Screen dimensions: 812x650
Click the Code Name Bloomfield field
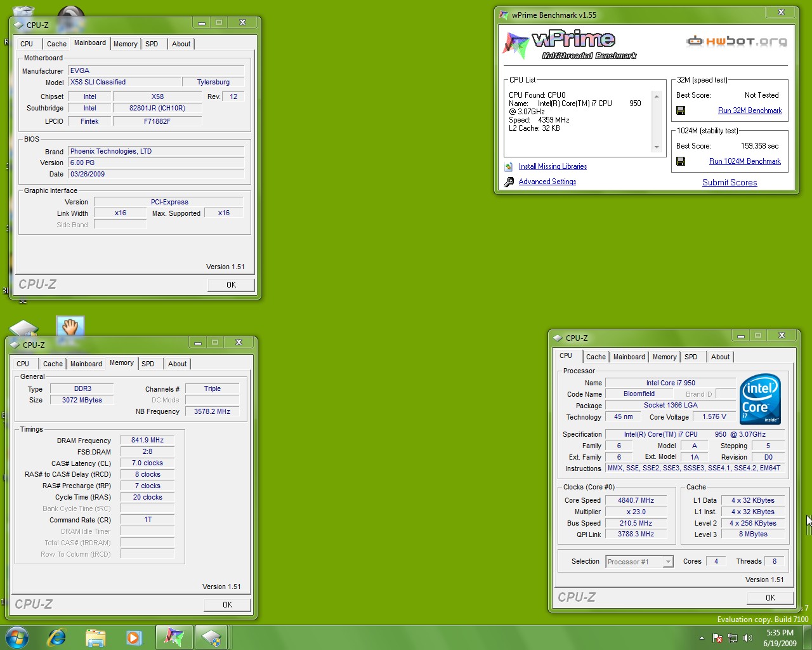tap(639, 394)
